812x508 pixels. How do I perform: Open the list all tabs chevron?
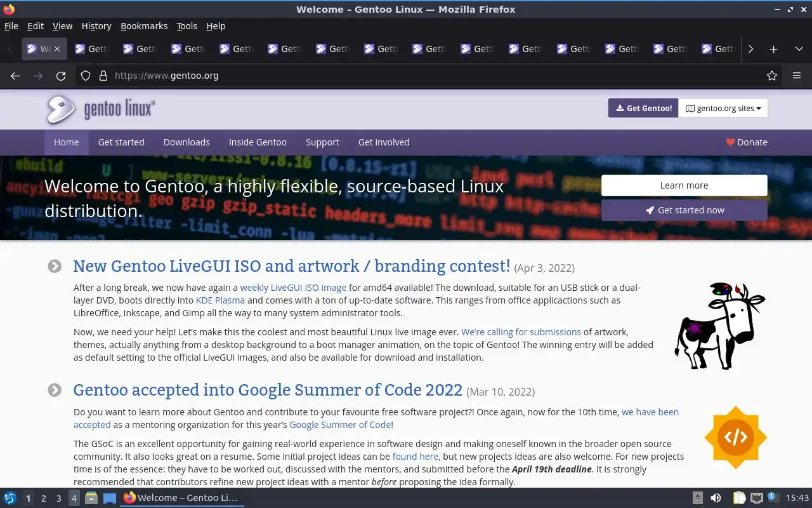799,49
